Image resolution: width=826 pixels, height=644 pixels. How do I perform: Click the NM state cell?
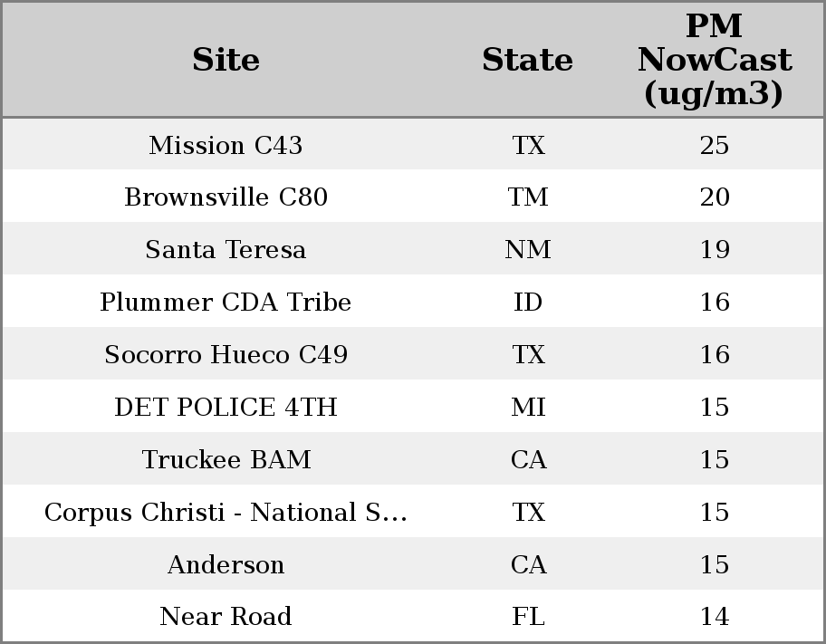point(528,250)
